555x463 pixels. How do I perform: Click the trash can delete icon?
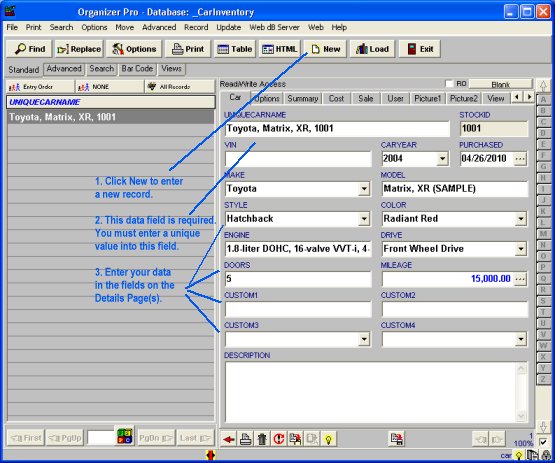pos(262,439)
